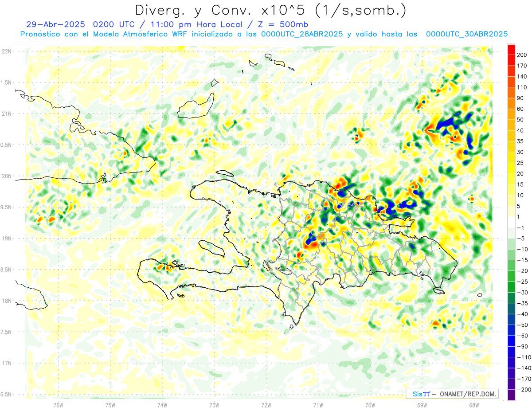Click the '68W' longitude label
The height and width of the screenshot is (411, 532).
point(474,405)
